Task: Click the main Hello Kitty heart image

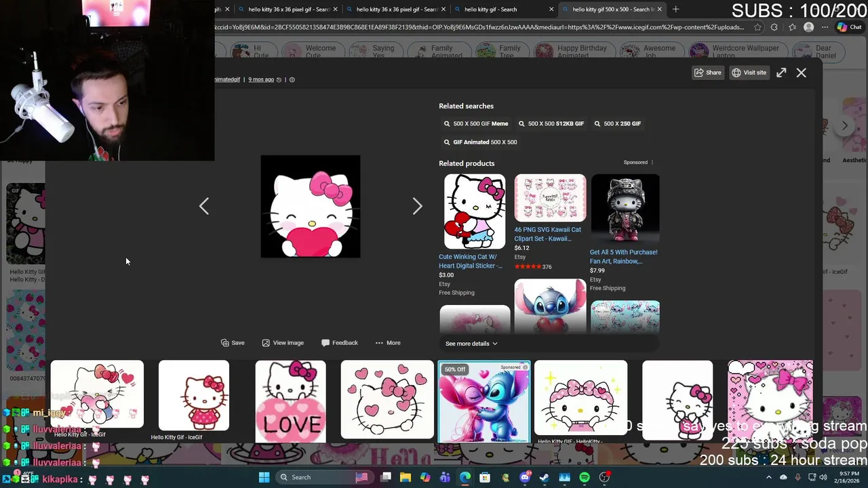Action: 311,207
